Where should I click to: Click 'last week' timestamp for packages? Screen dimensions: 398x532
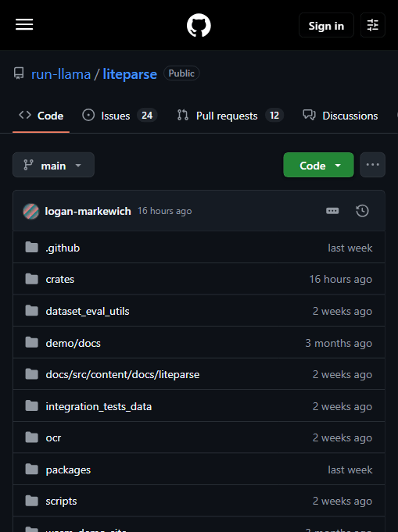coord(350,470)
